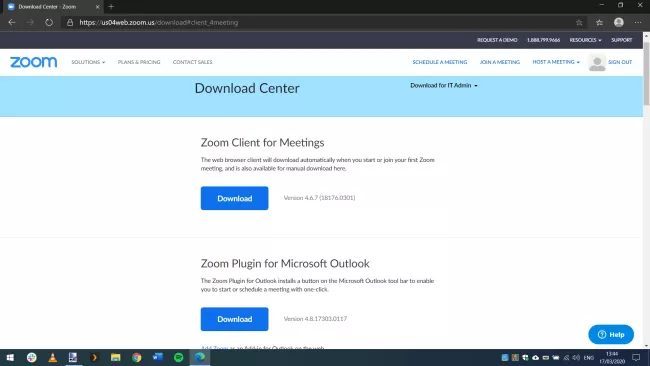Reload the page with the refresh icon
Image resolution: width=650 pixels, height=366 pixels.
point(49,22)
